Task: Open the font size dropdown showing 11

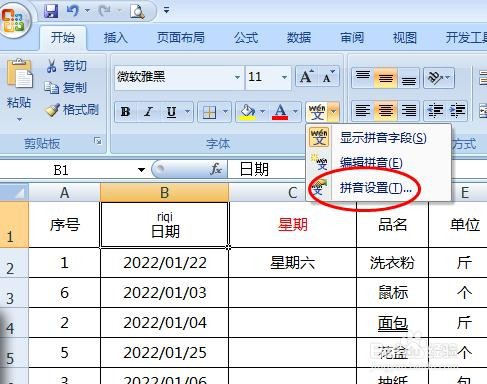Action: (284, 77)
